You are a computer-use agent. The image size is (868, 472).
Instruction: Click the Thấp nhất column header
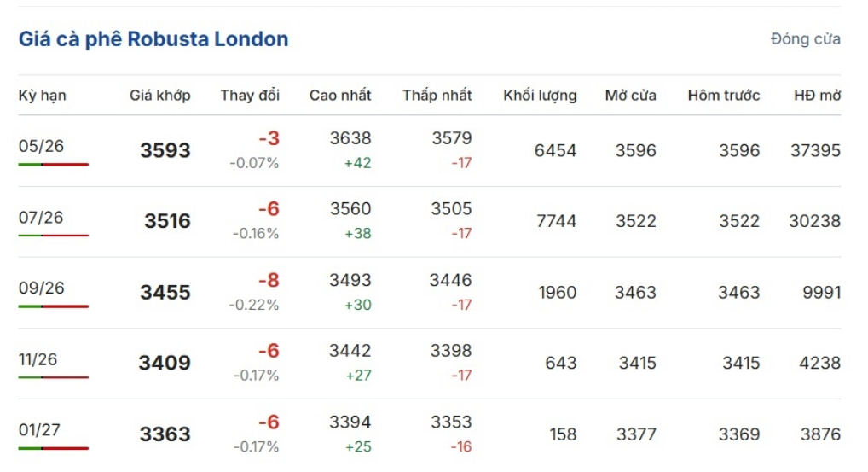click(x=437, y=96)
